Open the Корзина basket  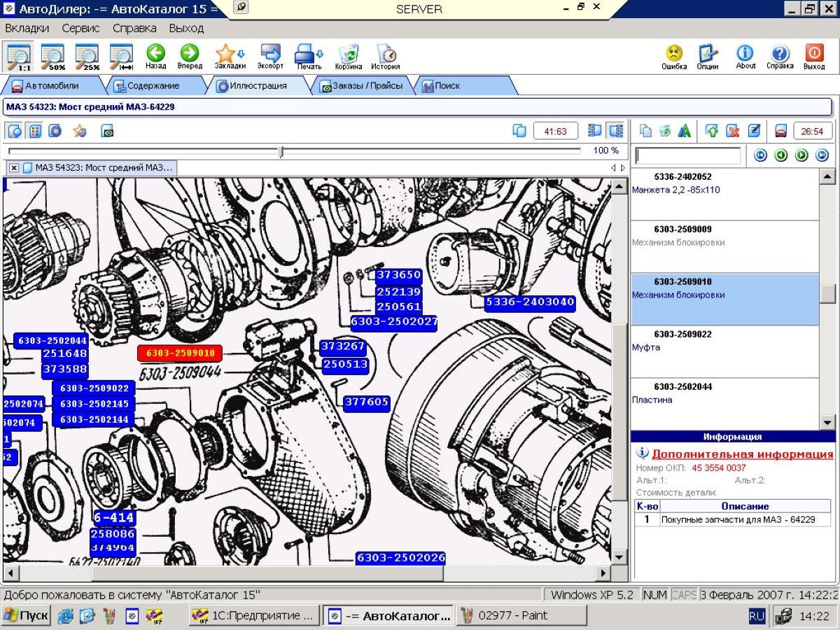point(349,56)
